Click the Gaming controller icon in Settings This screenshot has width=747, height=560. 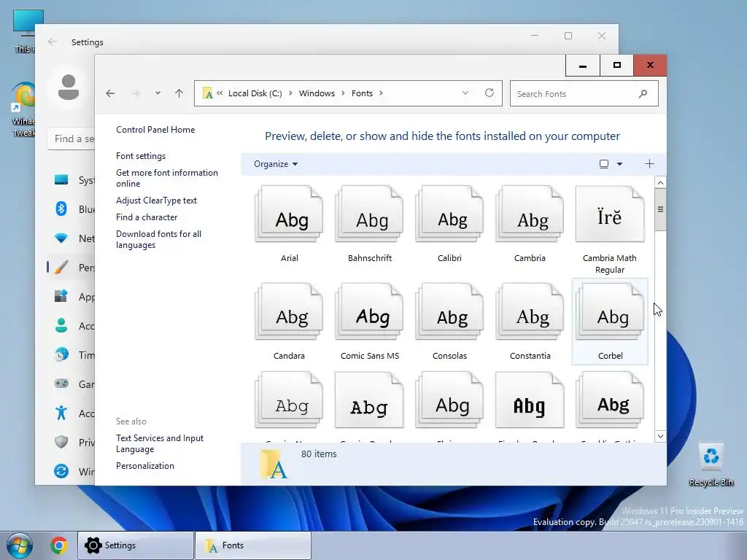(61, 384)
